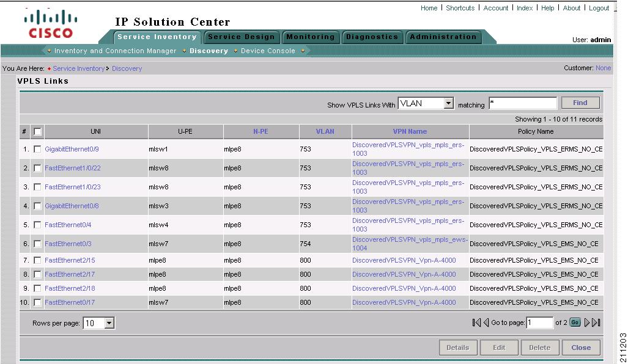
Task: Open the Help link
Action: coord(547,8)
